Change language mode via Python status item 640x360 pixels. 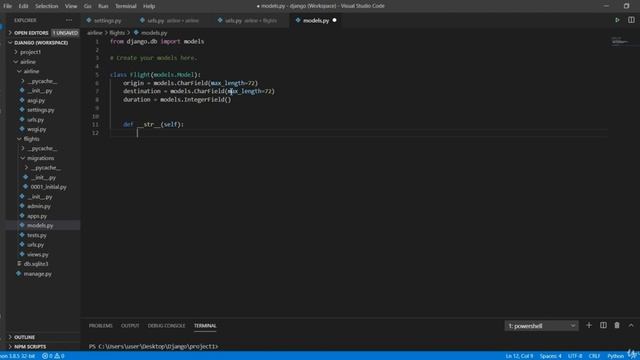[x=616, y=356]
